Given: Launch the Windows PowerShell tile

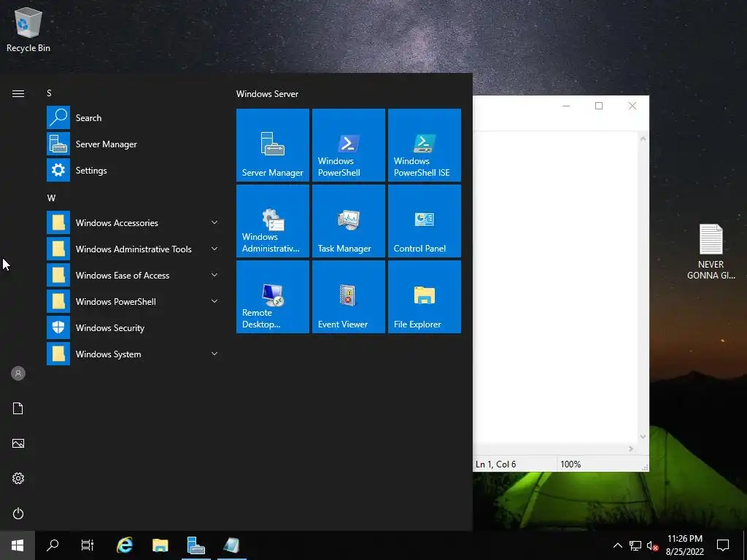Looking at the screenshot, I should point(348,145).
